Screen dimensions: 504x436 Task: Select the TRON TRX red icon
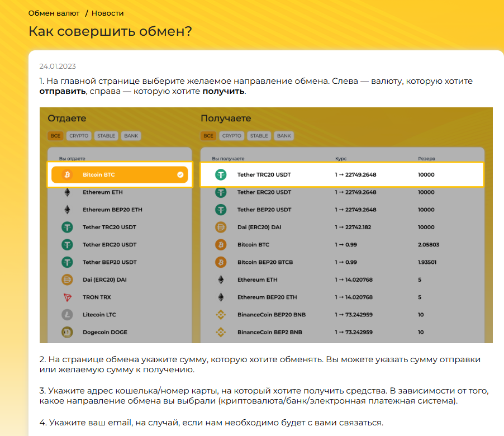[67, 297]
